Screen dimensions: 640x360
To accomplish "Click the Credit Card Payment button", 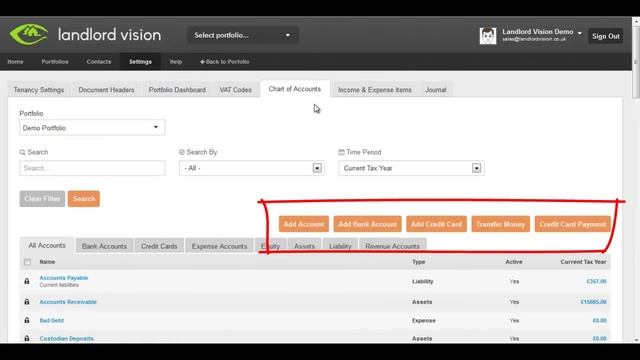I will tap(573, 224).
